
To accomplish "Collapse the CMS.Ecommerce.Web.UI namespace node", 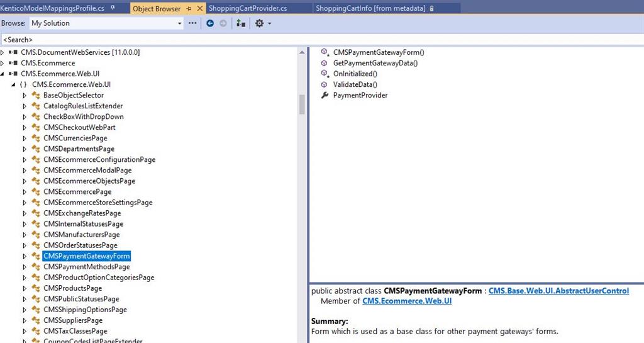I will pos(13,84).
